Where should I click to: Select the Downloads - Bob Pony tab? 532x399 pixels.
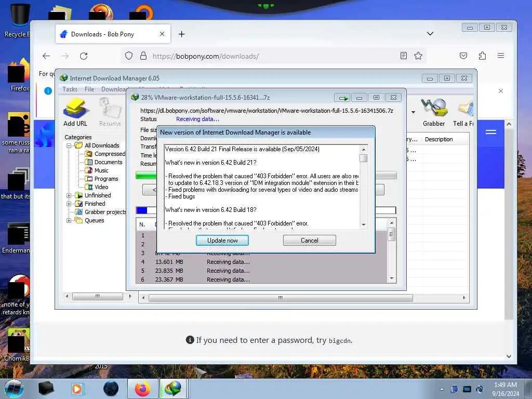pyautogui.click(x=113, y=34)
